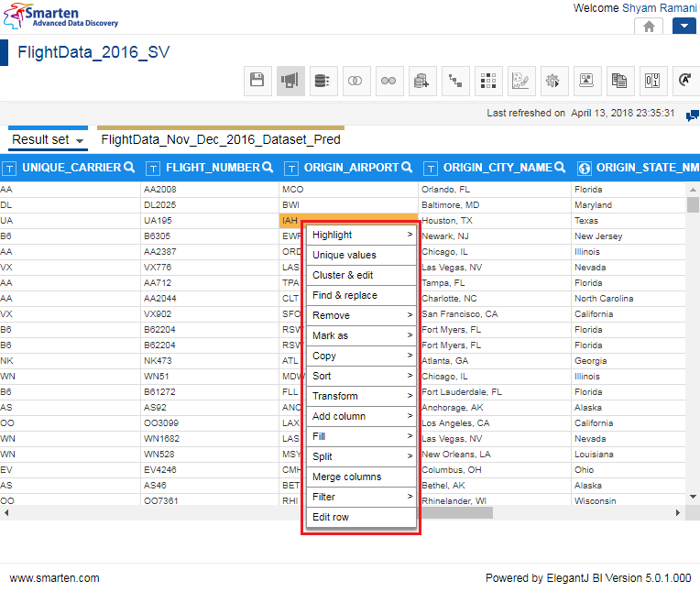Click the megaphone icon in toolbar
The width and height of the screenshot is (700, 592).
coord(290,81)
